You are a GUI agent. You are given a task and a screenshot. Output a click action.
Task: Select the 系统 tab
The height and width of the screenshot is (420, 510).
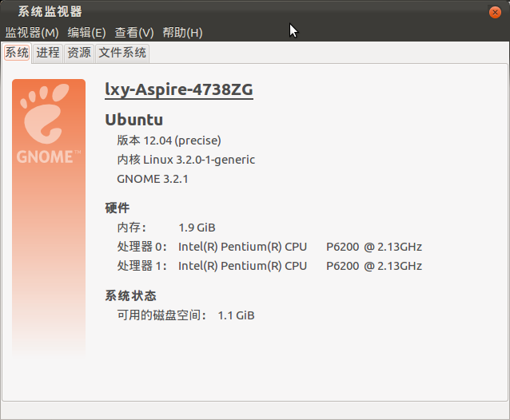point(17,53)
